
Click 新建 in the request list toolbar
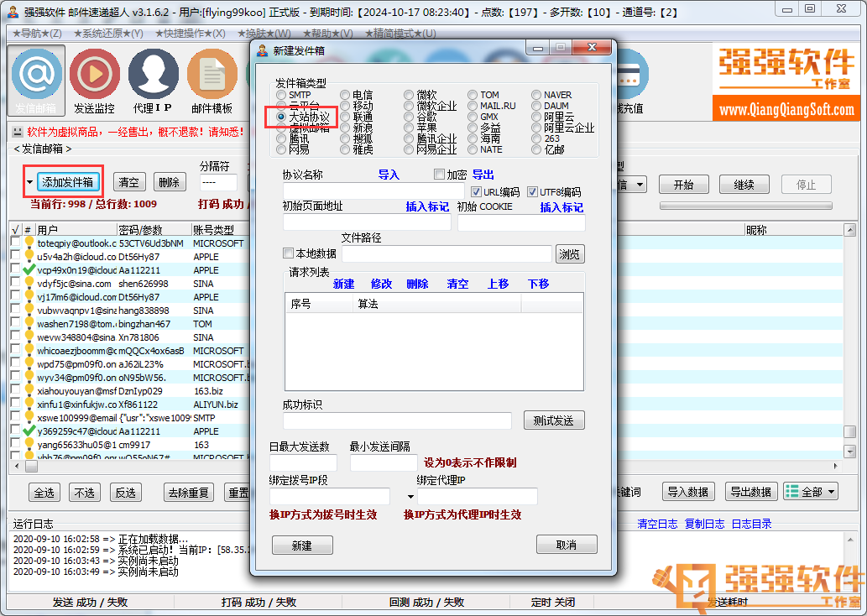point(343,284)
